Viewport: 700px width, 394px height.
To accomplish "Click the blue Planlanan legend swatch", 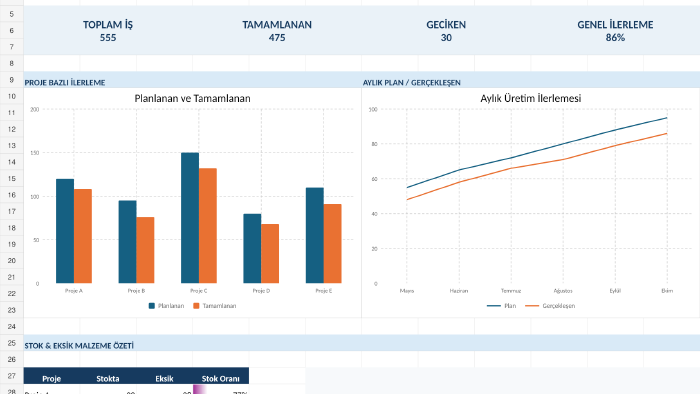I will click(152, 306).
